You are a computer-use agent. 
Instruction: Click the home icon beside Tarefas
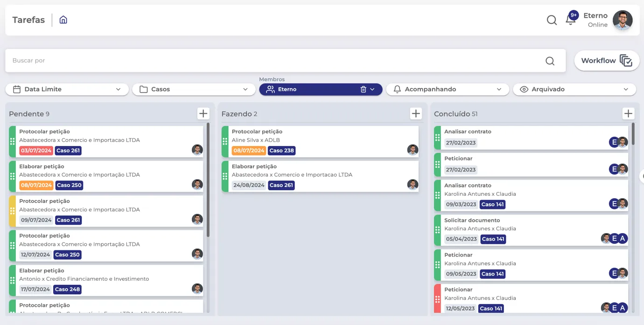pos(63,20)
